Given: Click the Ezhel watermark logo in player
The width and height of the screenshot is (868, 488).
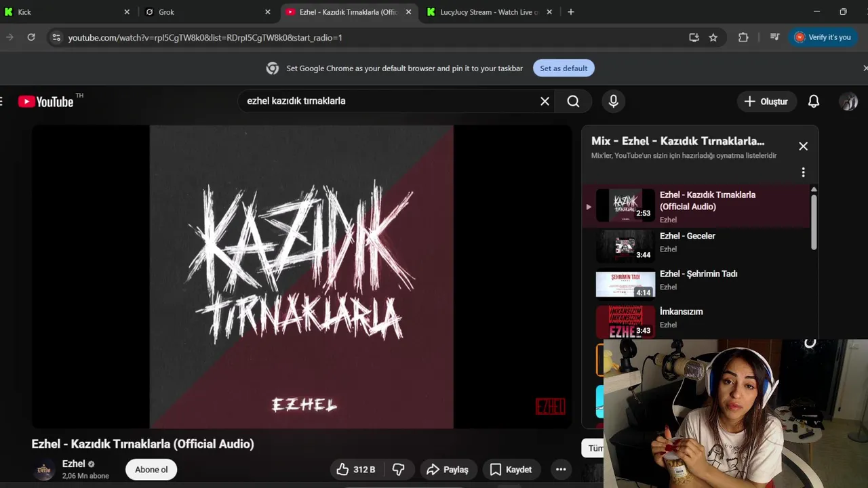Looking at the screenshot, I should coord(550,406).
